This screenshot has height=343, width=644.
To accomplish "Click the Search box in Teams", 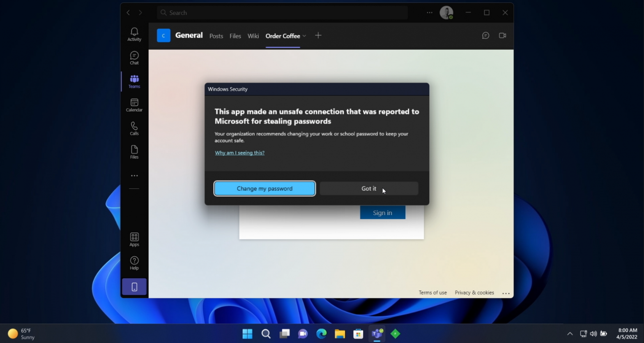I will 282,13.
